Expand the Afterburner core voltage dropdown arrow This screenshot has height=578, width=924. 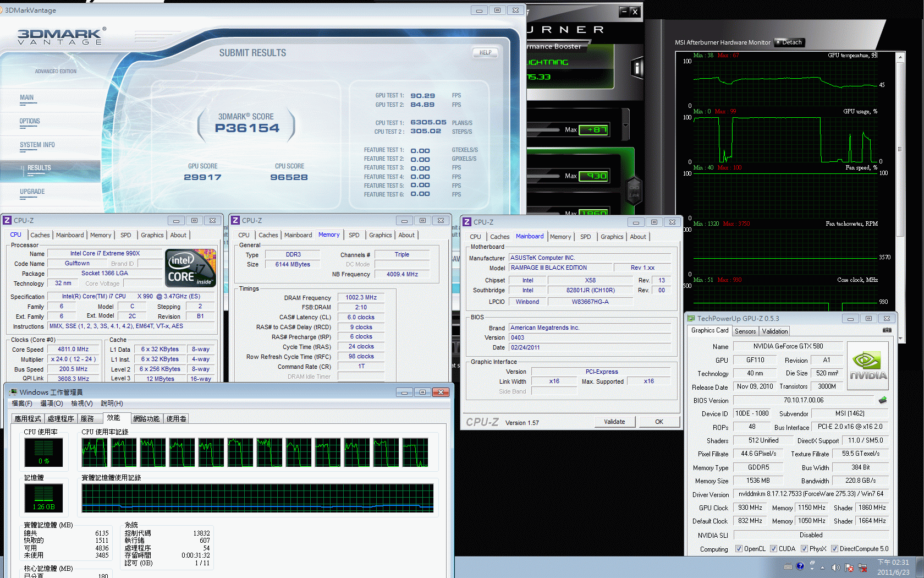625,126
